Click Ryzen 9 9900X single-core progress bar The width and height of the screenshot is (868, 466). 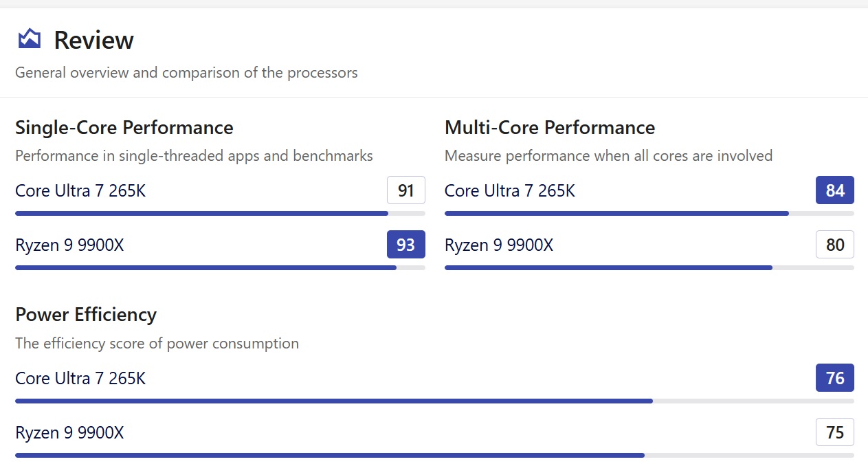click(x=220, y=267)
